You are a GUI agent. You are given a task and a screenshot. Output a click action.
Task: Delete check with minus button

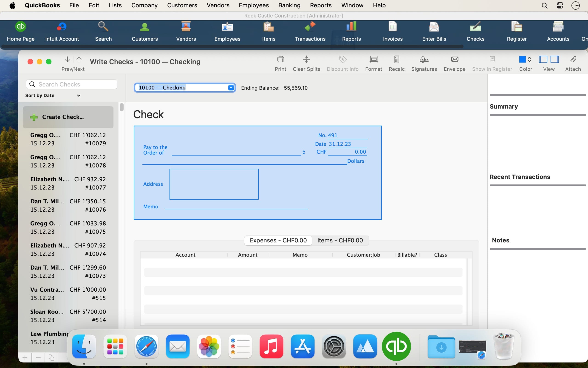coord(38,357)
